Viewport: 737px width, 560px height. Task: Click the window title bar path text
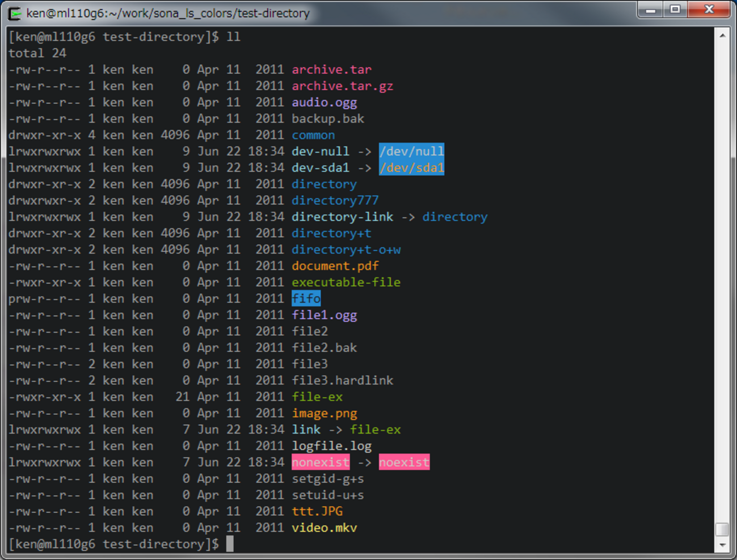168,13
